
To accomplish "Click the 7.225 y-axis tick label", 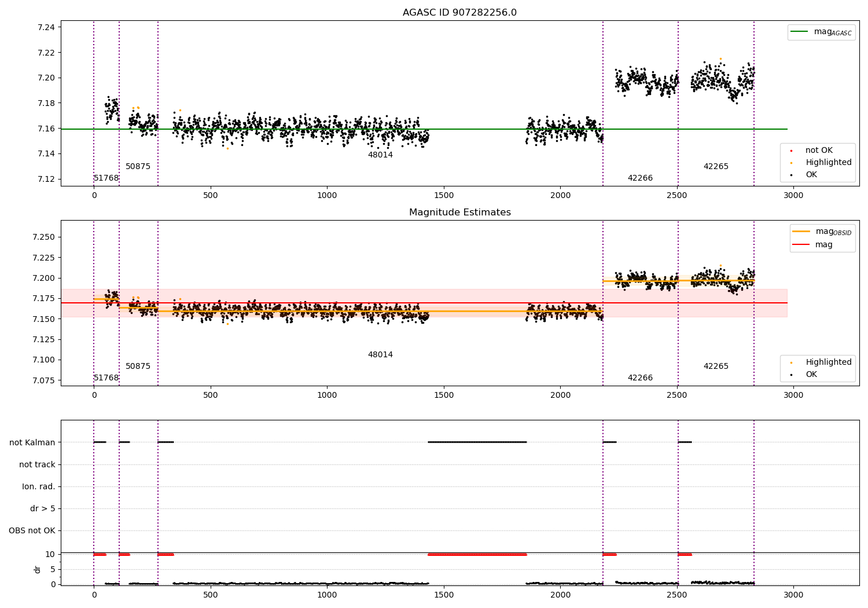I will point(44,258).
